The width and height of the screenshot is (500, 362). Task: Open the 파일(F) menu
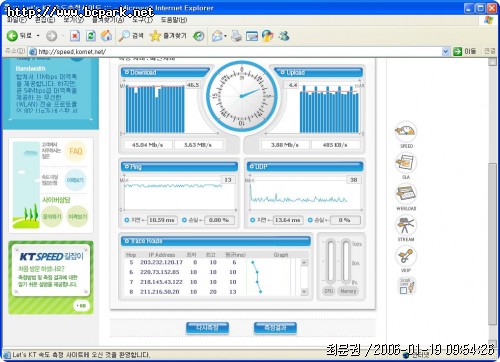tap(17, 20)
